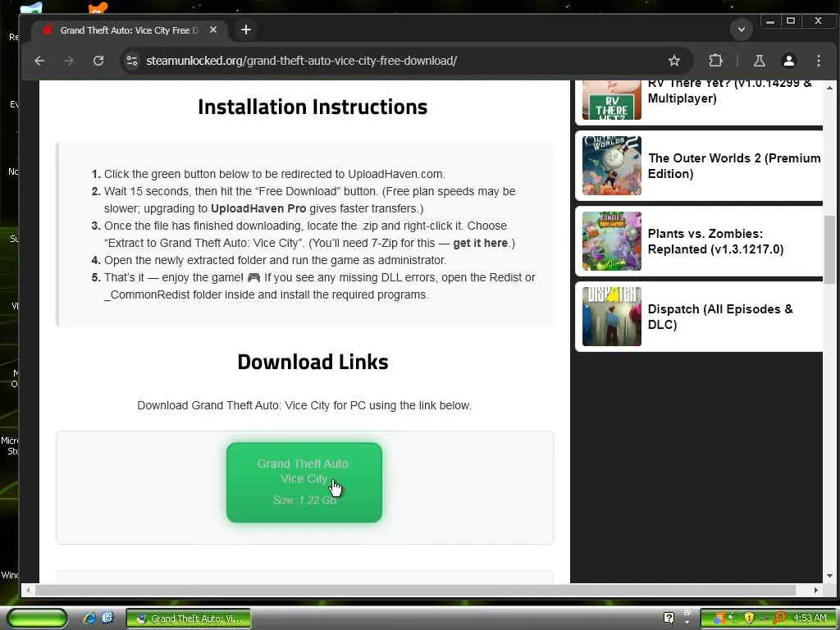
Task: Click the help question mark tray icon
Action: tap(669, 619)
